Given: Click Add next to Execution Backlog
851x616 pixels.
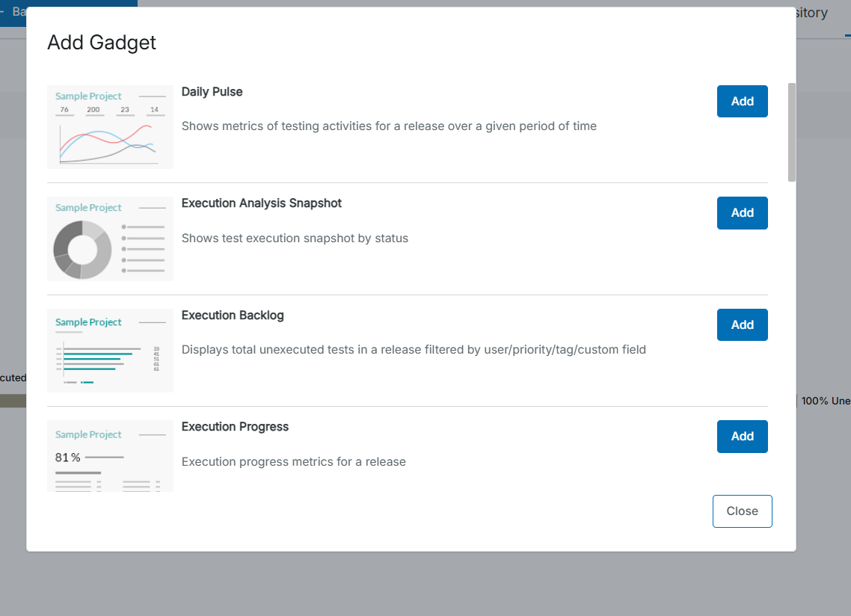Looking at the screenshot, I should tap(742, 324).
